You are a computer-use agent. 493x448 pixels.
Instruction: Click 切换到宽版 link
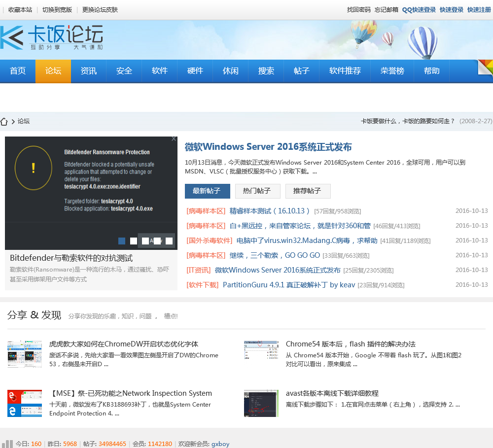point(57,10)
